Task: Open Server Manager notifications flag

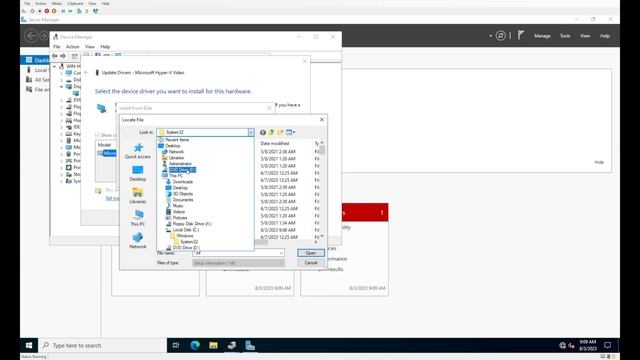Action: (x=521, y=36)
